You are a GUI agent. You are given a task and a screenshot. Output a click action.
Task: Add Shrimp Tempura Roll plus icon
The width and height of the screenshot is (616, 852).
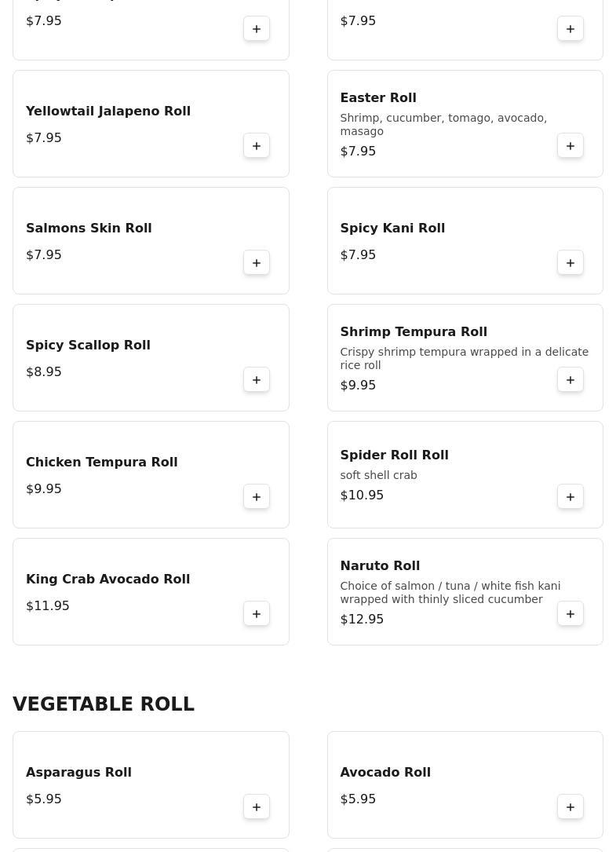(570, 379)
